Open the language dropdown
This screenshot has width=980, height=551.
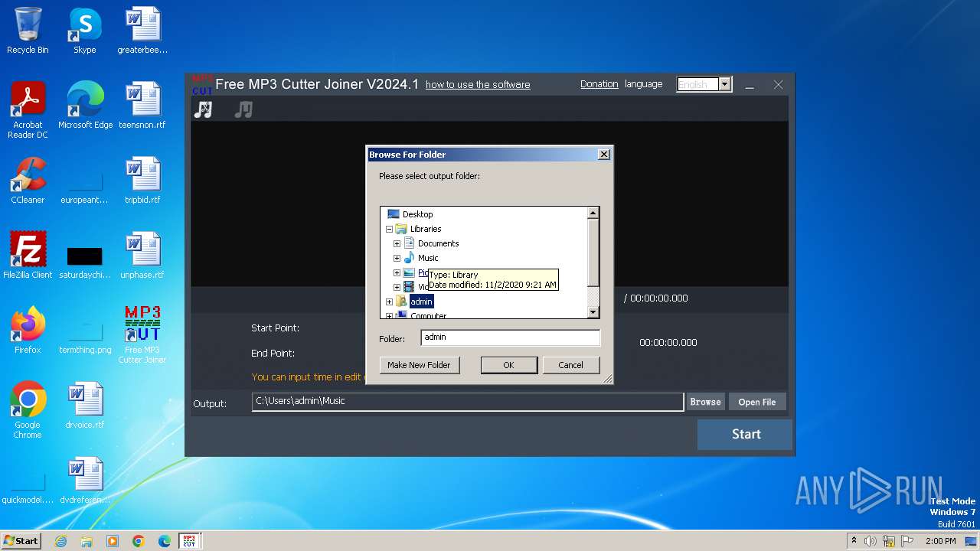click(x=724, y=84)
